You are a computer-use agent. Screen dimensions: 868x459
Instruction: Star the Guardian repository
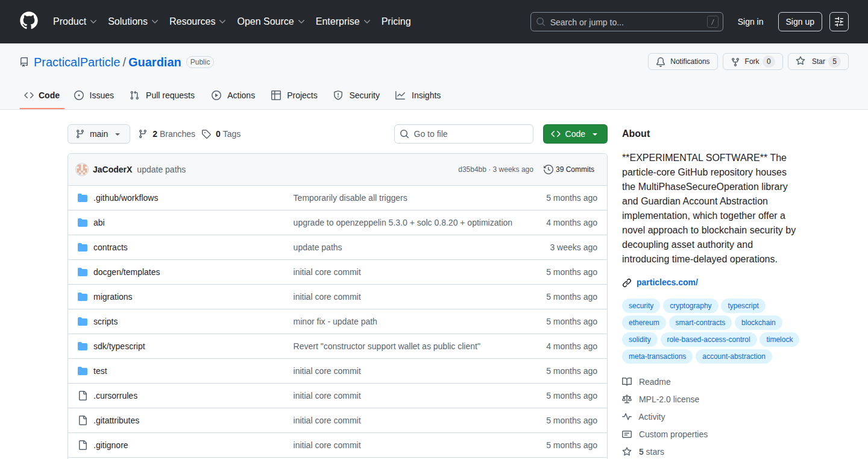coord(818,62)
